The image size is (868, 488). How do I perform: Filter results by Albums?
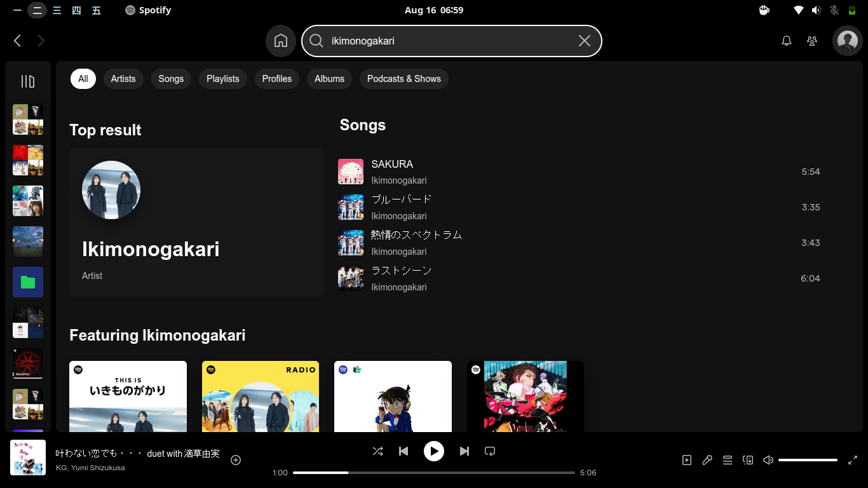point(329,79)
